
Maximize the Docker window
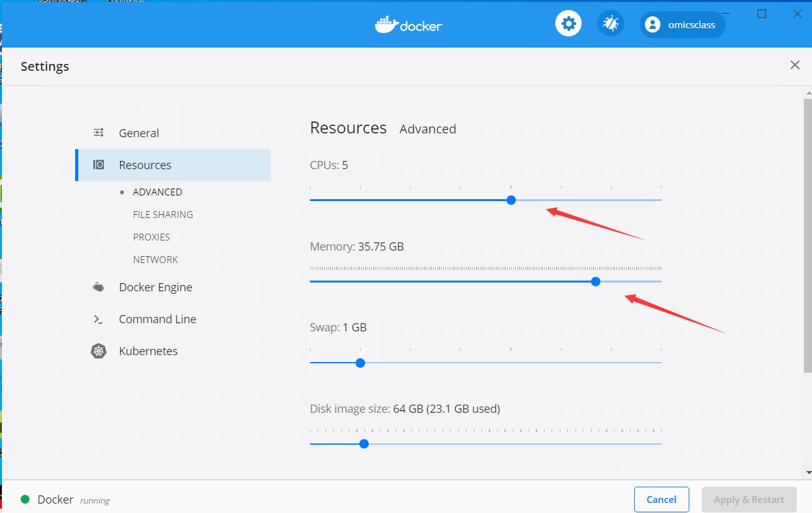click(x=762, y=14)
